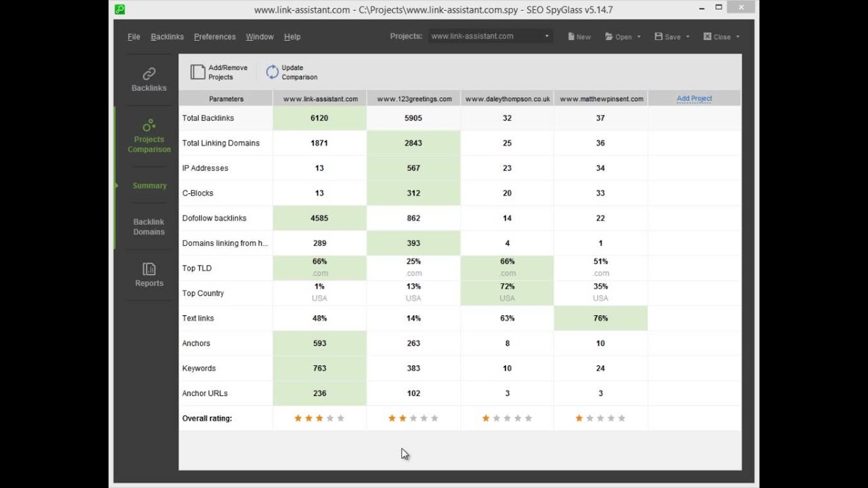Viewport: 868px width, 488px height.
Task: Click the Parameters column header
Action: [226, 99]
